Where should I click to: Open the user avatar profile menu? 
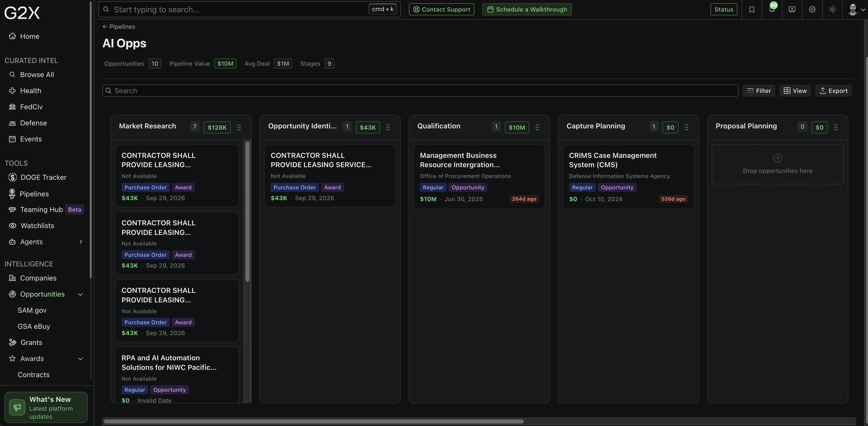click(856, 9)
